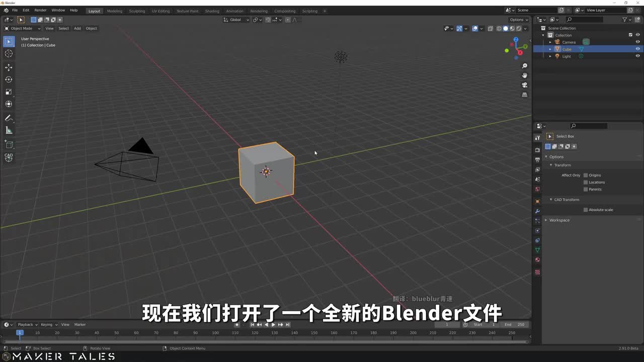Toggle the Collection eye visibility icon
The image size is (644, 362).
(x=637, y=35)
